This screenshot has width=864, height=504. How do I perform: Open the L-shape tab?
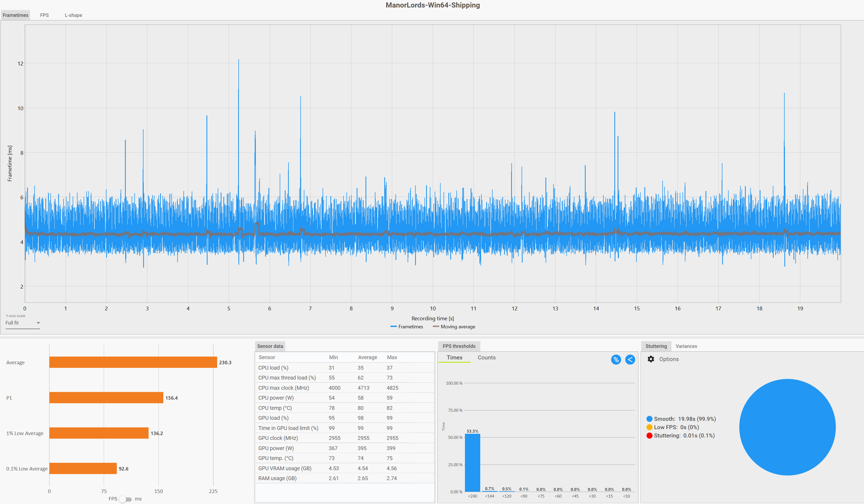tap(73, 15)
